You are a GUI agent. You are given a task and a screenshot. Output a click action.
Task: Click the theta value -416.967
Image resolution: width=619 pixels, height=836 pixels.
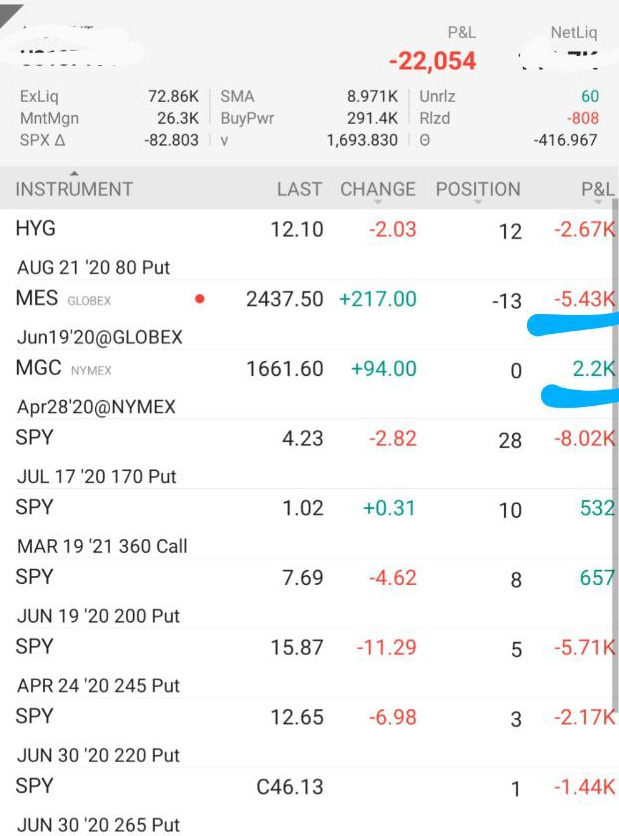pyautogui.click(x=565, y=140)
